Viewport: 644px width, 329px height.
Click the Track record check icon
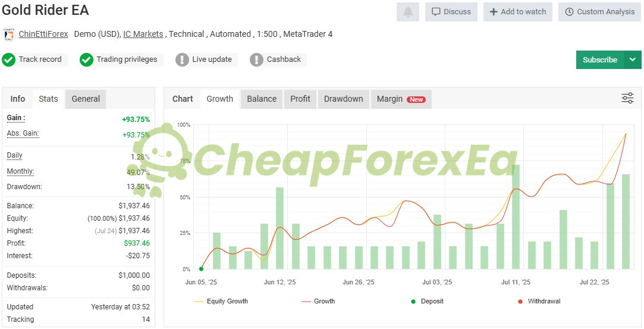pos(9,59)
